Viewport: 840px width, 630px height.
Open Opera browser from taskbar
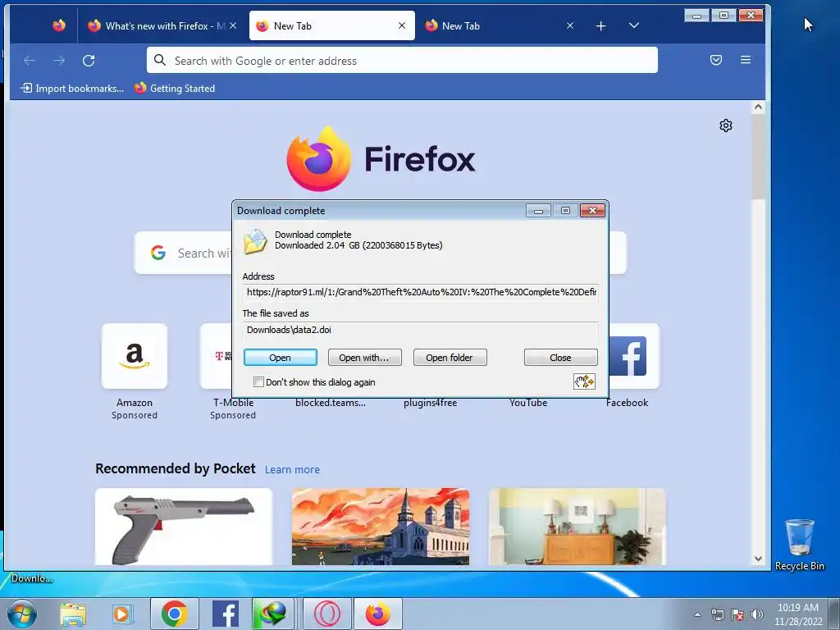(326, 614)
